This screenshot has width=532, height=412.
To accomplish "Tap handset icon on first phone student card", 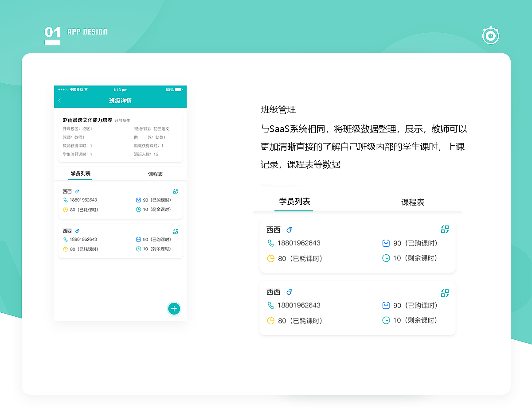I will click(x=66, y=200).
